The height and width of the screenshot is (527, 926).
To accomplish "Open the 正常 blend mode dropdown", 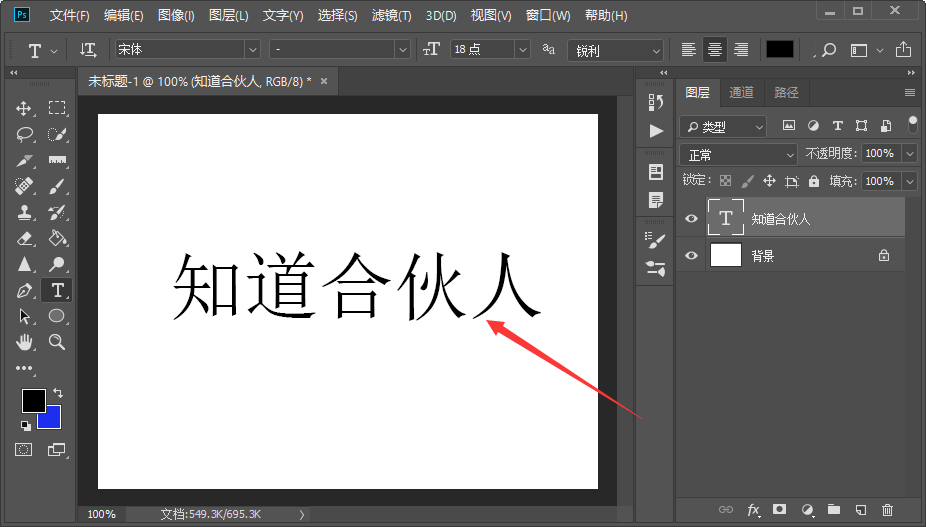I will click(x=738, y=155).
